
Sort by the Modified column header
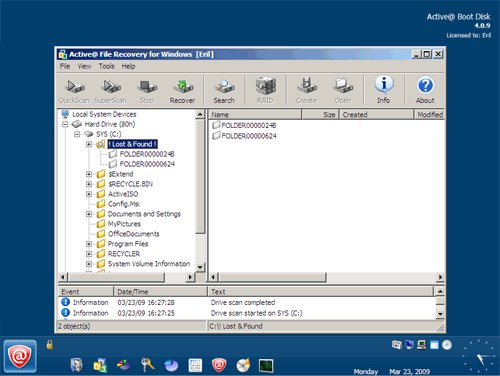429,115
